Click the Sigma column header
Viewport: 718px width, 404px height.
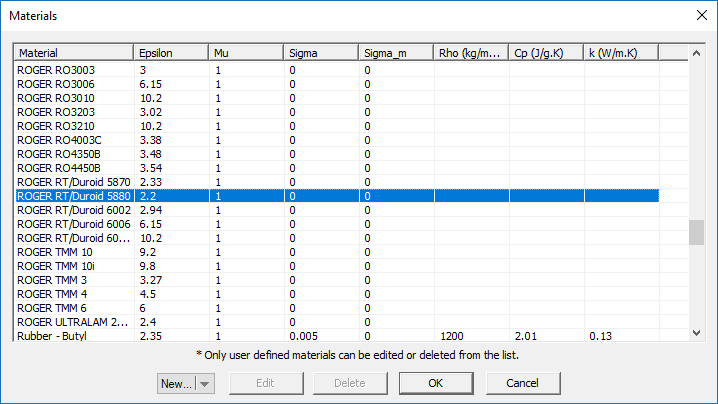(x=321, y=53)
